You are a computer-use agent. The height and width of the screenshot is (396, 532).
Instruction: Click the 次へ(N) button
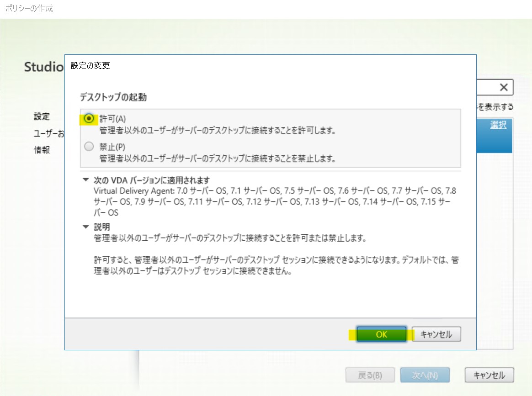coord(425,375)
